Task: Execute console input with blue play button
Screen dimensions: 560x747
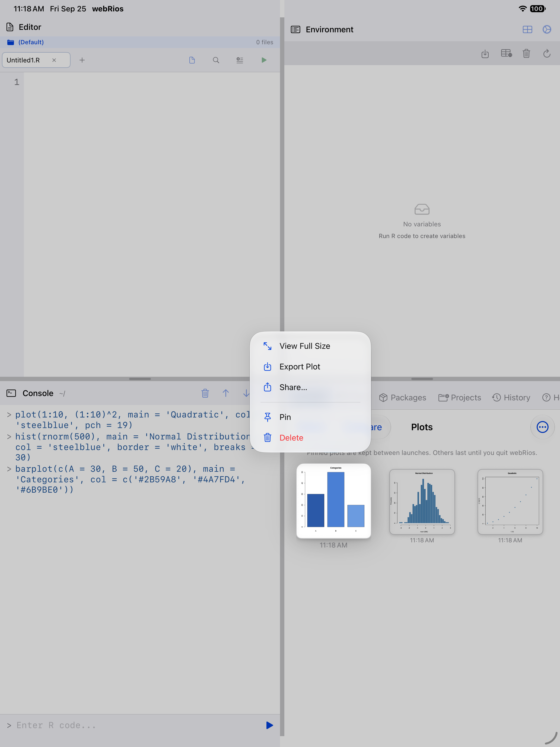Action: pyautogui.click(x=269, y=725)
